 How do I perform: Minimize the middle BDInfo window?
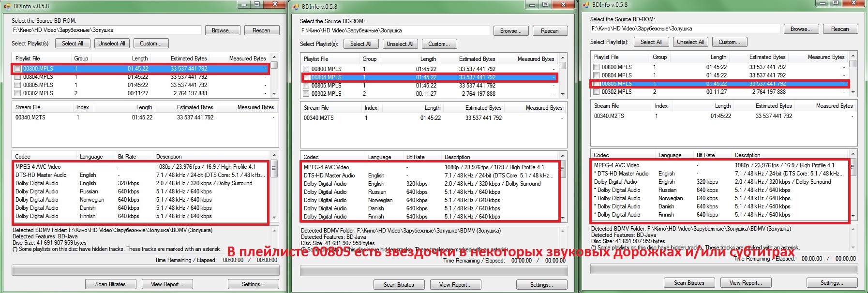(532, 4)
